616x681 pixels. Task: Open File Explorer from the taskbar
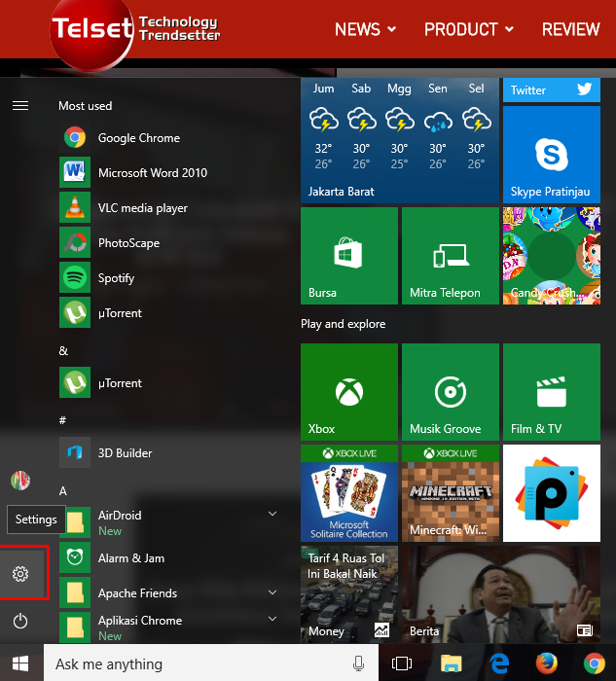(x=452, y=663)
